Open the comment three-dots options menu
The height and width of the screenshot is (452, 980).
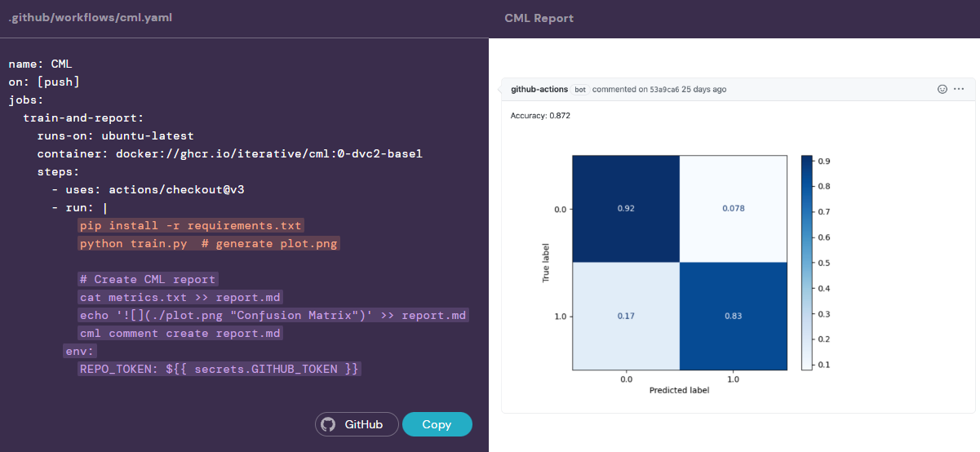pyautogui.click(x=959, y=89)
